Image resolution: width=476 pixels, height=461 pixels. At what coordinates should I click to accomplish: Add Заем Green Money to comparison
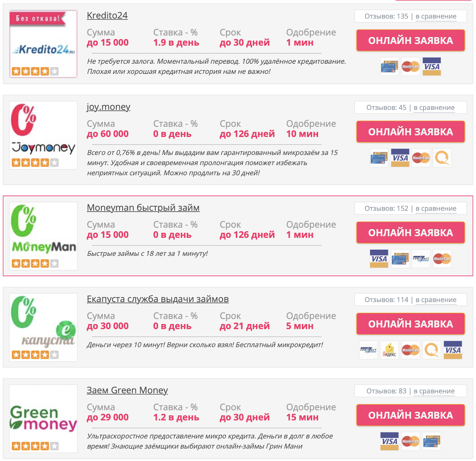pos(434,391)
